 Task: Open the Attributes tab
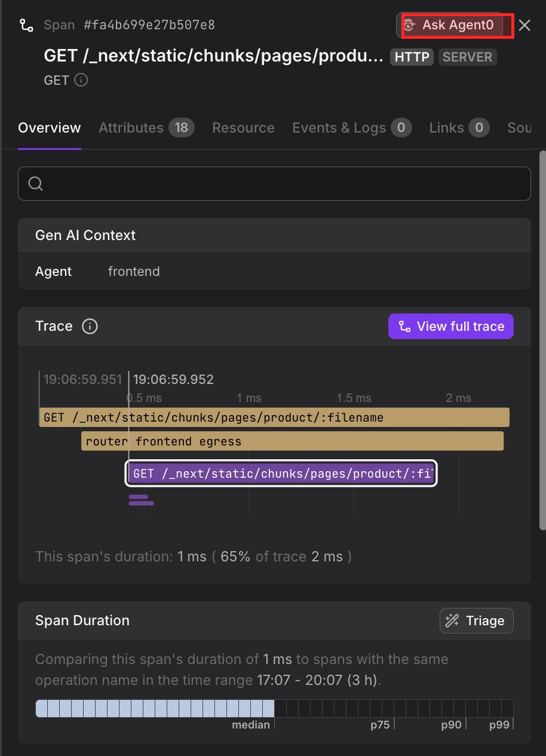[x=146, y=128]
